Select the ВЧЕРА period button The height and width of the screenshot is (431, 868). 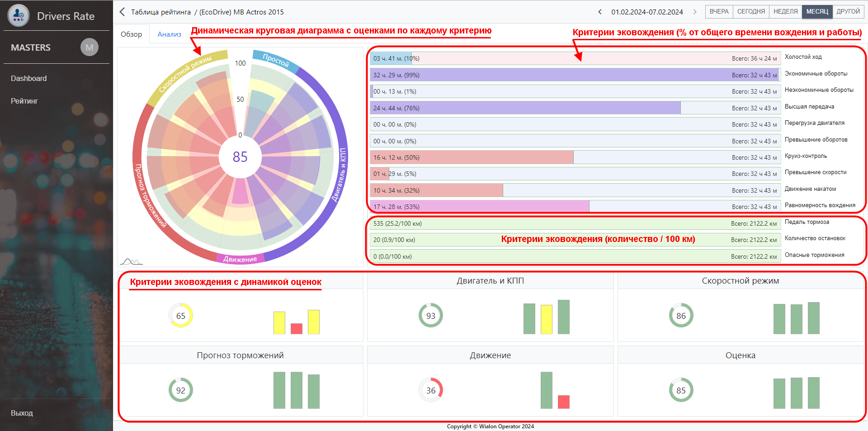(x=719, y=12)
